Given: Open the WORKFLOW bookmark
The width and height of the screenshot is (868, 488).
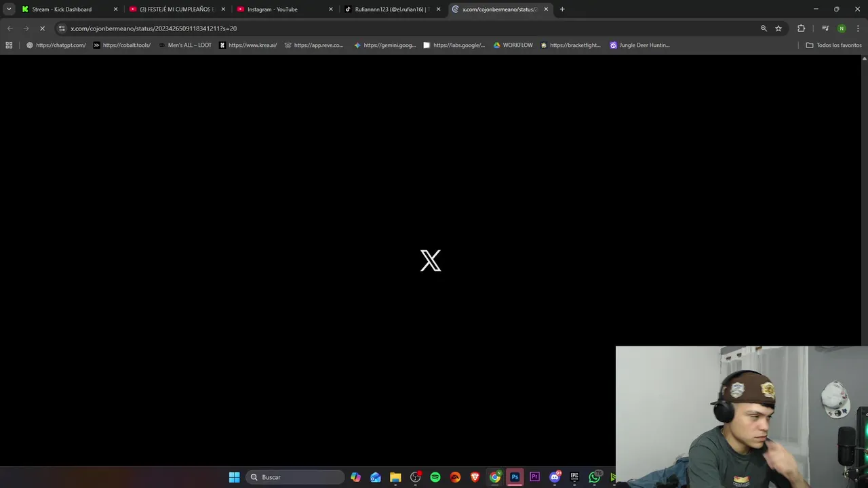Looking at the screenshot, I should 513,45.
